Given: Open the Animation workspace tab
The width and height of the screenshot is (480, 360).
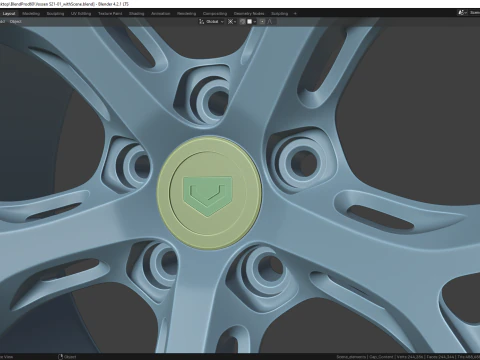Looking at the screenshot, I should pyautogui.click(x=161, y=14).
